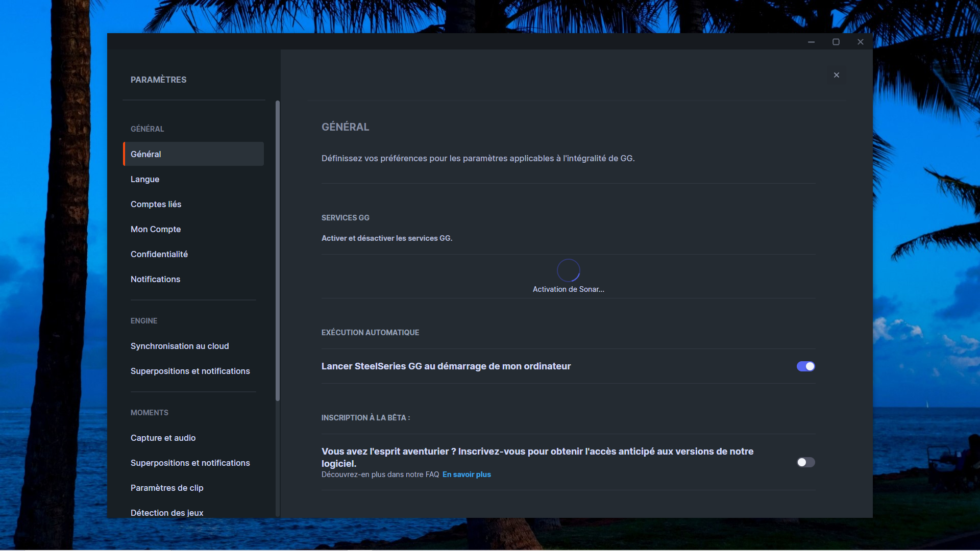This screenshot has height=551, width=980.
Task: Open Confidentialité settings
Action: point(193,254)
